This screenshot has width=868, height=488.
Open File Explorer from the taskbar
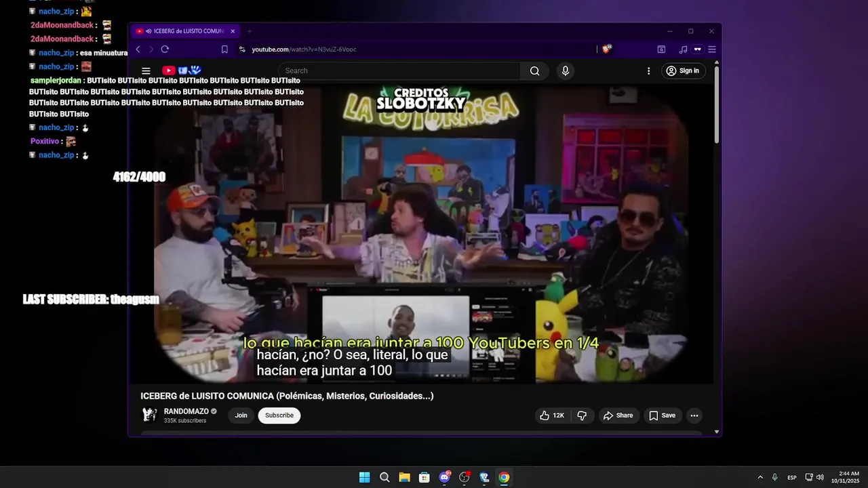[x=404, y=477]
